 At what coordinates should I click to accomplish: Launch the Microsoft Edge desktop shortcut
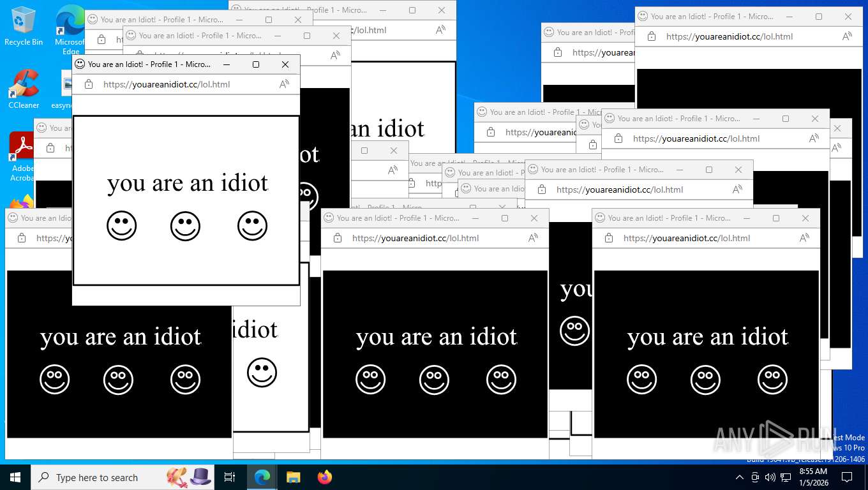pyautogui.click(x=70, y=29)
